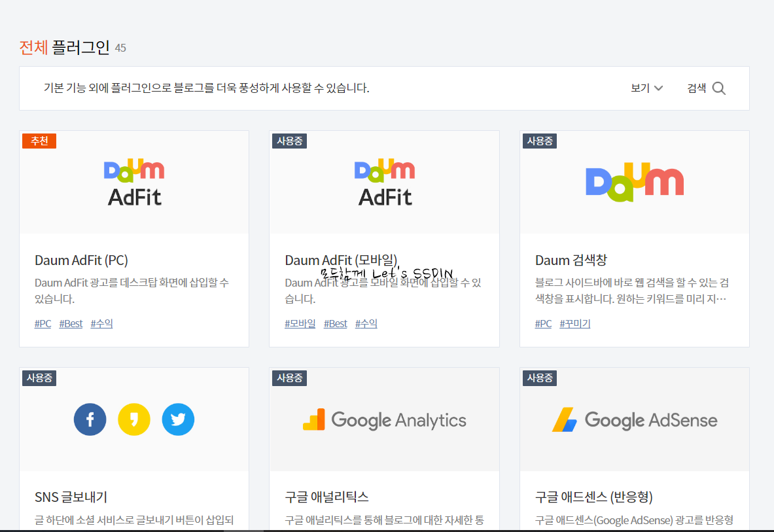Click the #꾸미기 tag
Viewport: 774px width, 532px height.
click(575, 324)
